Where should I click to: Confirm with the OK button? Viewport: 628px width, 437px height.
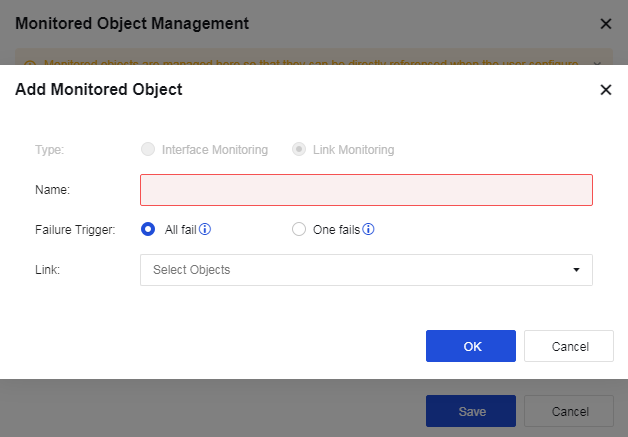[470, 346]
